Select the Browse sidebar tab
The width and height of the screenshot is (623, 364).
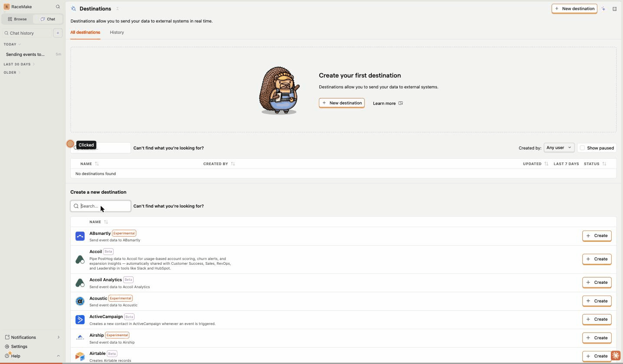click(x=17, y=19)
